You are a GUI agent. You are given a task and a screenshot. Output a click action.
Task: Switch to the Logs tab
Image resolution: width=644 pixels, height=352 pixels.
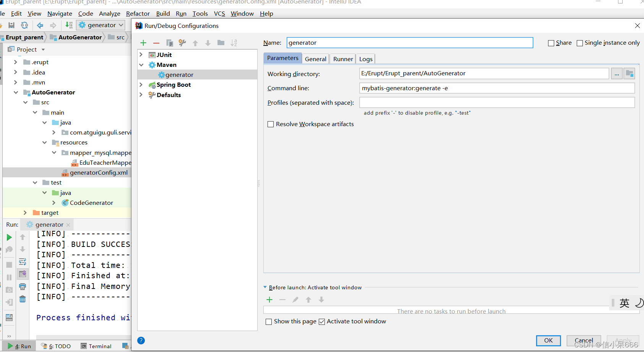[366, 59]
